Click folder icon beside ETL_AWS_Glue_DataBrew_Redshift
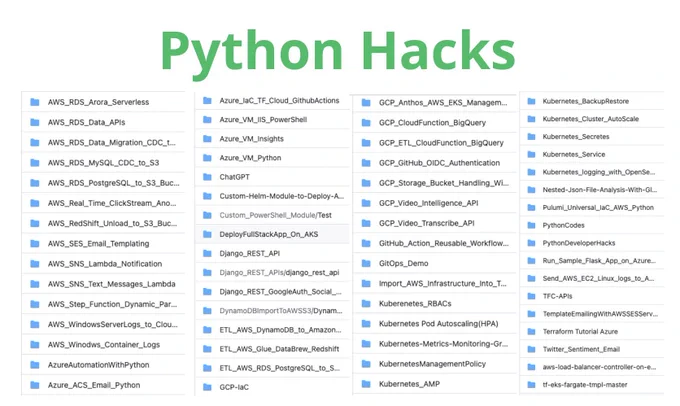This screenshot has height=406, width=680. tap(207, 349)
